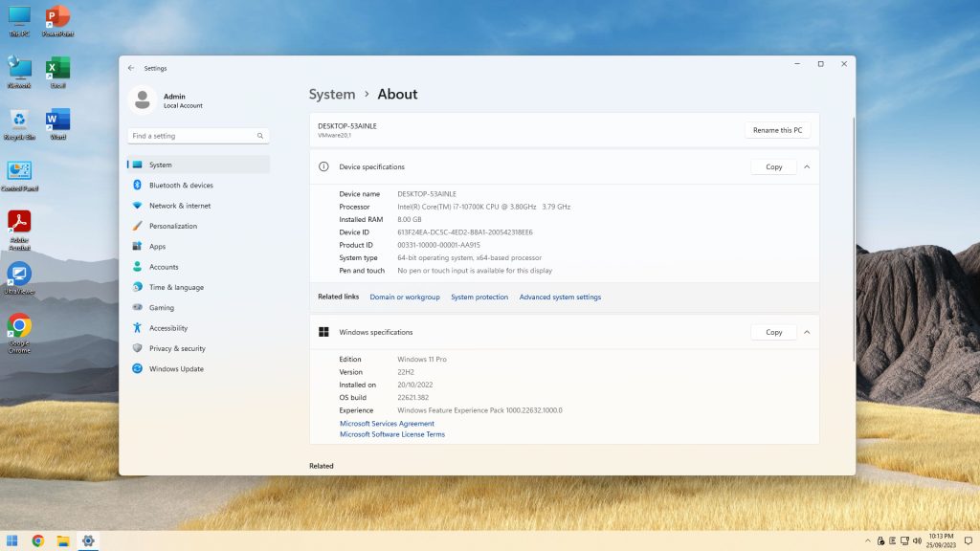This screenshot has width=980, height=551.
Task: Open the notification center icon
Action: [969, 541]
